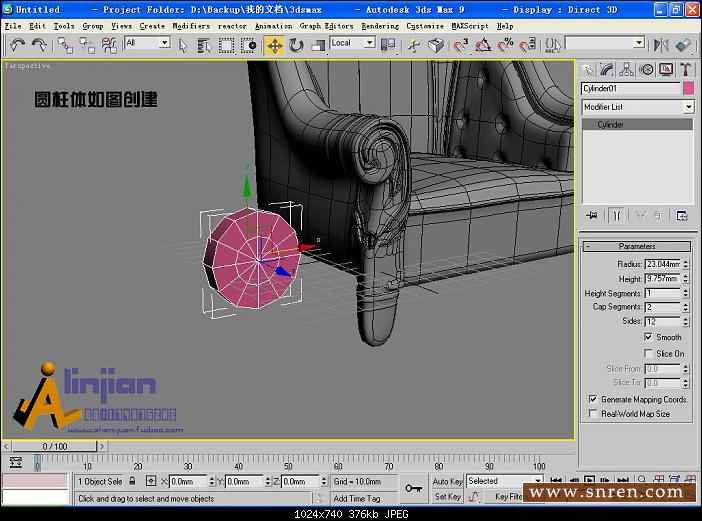Uncheck Generate Mapping Coords checkbox
702x521 pixels.
pos(593,399)
